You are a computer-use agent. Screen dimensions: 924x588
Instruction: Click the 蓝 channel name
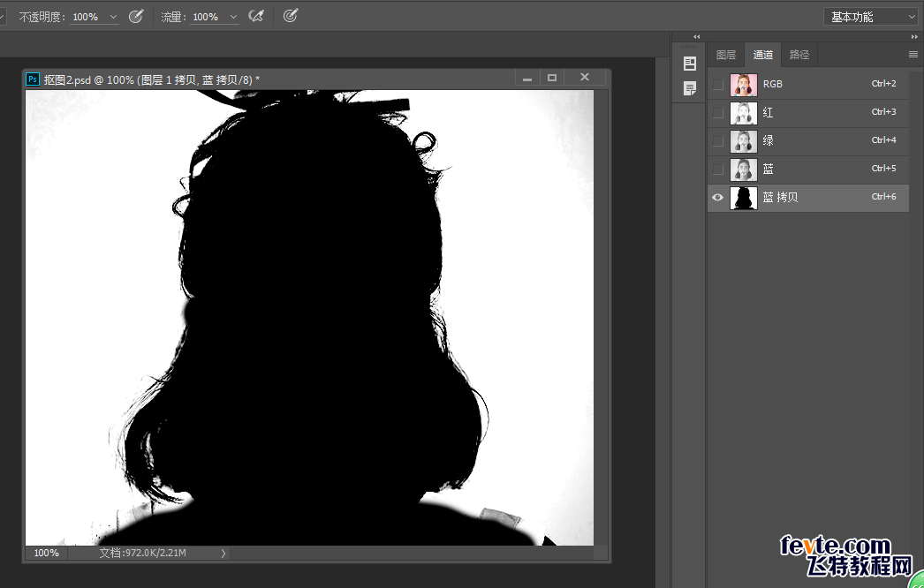(768, 170)
